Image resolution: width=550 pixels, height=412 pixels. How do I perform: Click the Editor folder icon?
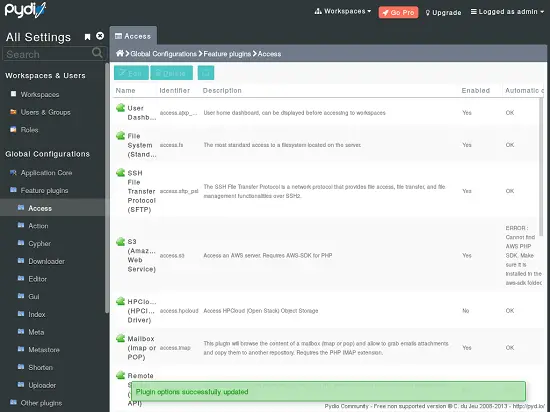[21, 278]
